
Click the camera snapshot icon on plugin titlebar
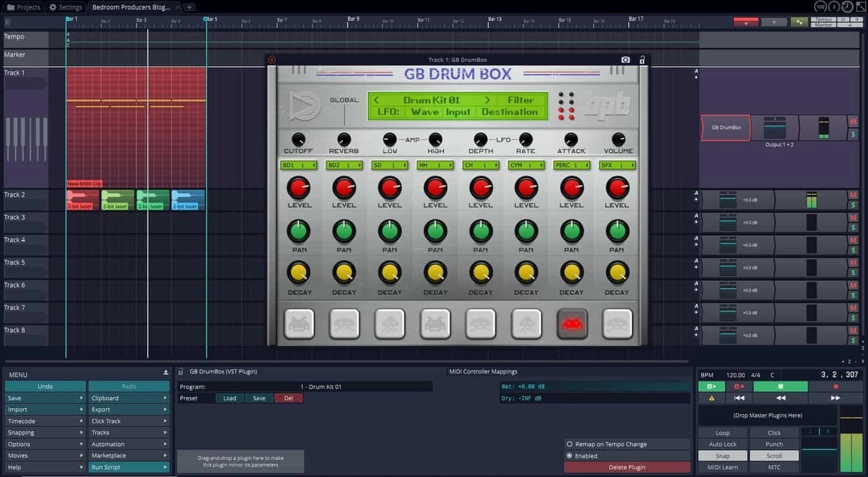pos(625,60)
